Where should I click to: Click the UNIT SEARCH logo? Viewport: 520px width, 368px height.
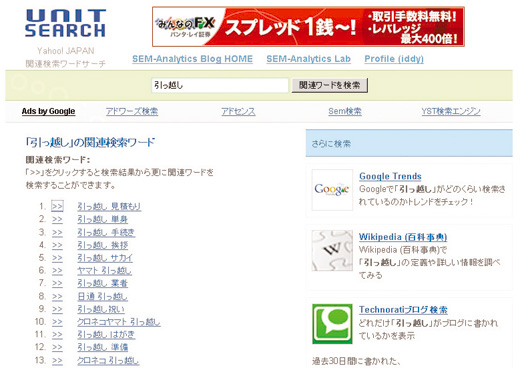pos(66,23)
